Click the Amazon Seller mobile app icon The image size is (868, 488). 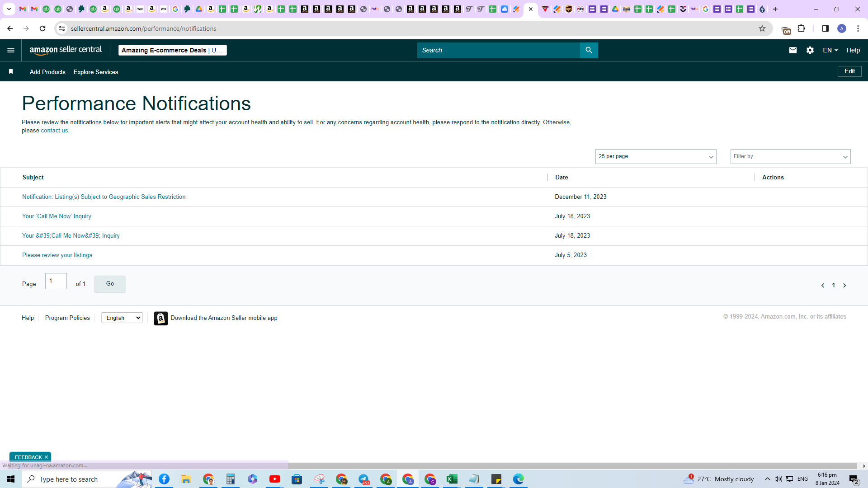[160, 318]
